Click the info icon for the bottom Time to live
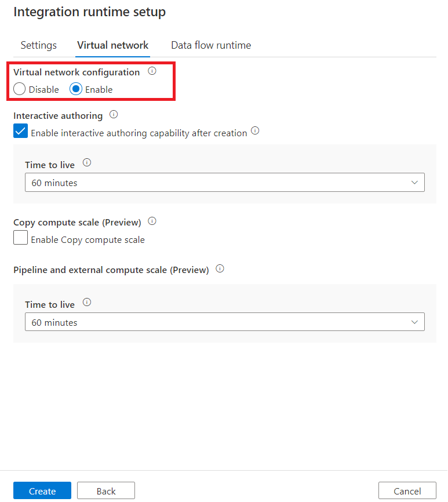448x502 pixels. (x=86, y=302)
